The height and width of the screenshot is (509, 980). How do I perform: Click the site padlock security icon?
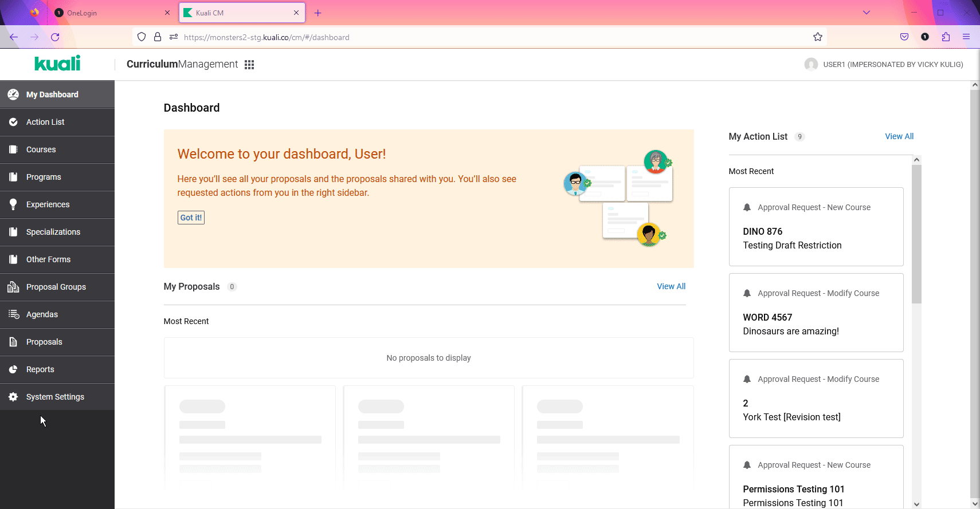[158, 37]
